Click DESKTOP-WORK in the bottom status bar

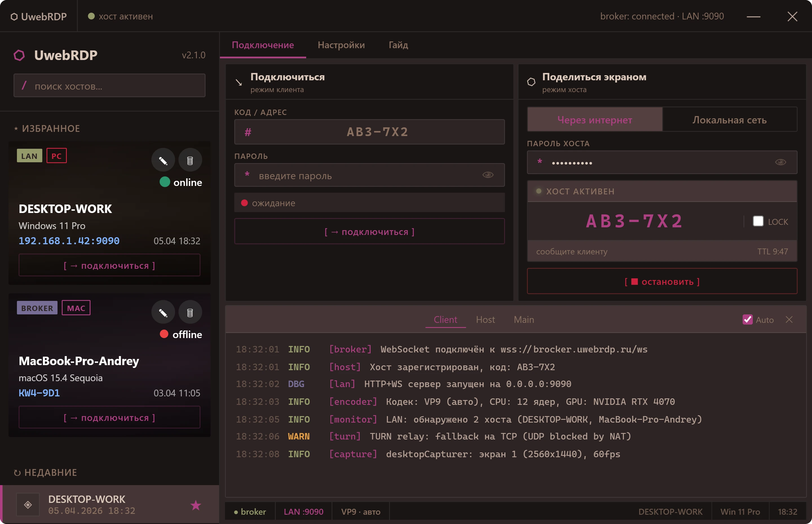pyautogui.click(x=670, y=512)
